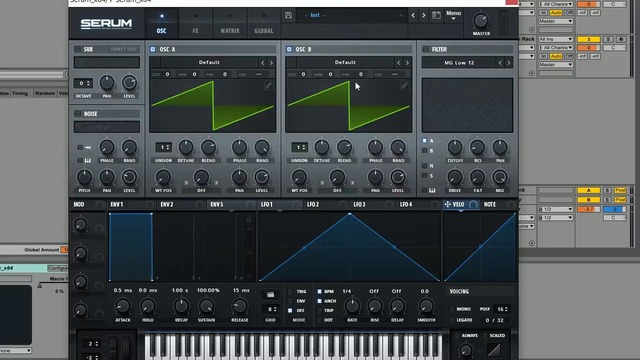This screenshot has width=640, height=360.
Task: Toggle LFO BPM sync checkbox
Action: (x=319, y=292)
